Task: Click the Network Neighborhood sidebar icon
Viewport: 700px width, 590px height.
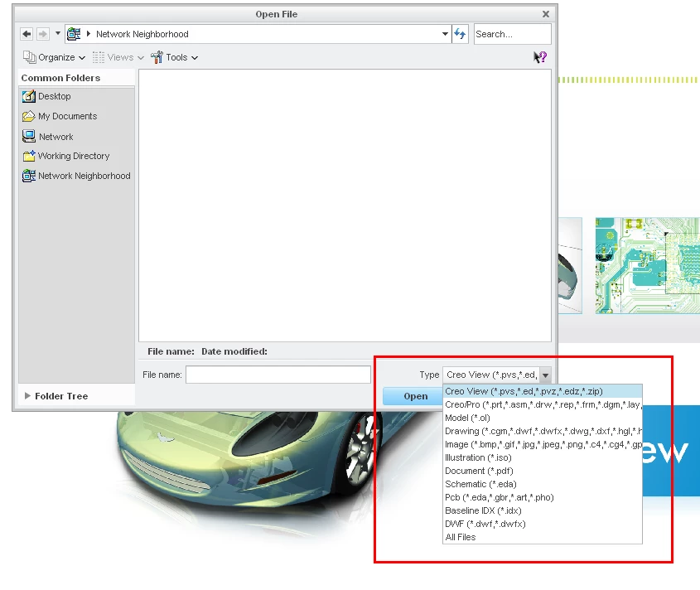Action: pyautogui.click(x=28, y=176)
